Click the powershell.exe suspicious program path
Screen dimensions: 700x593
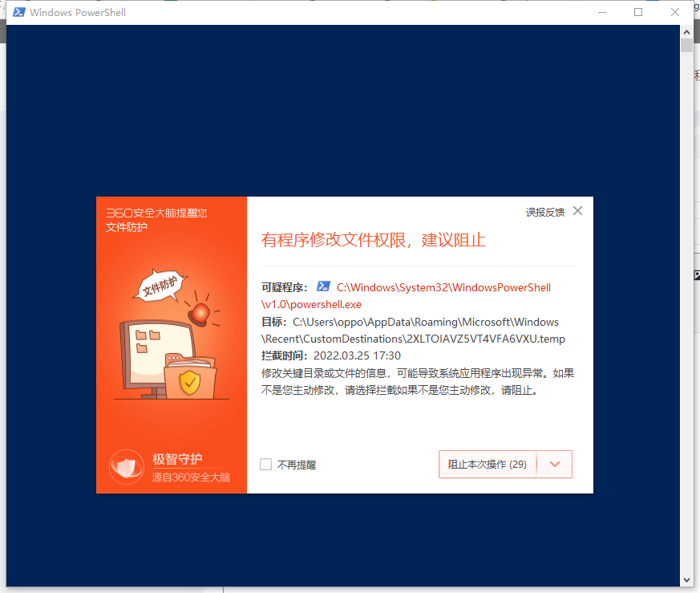(x=406, y=296)
